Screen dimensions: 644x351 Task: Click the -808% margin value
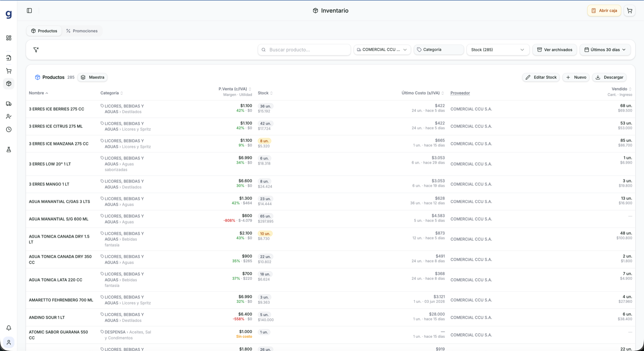pyautogui.click(x=229, y=221)
